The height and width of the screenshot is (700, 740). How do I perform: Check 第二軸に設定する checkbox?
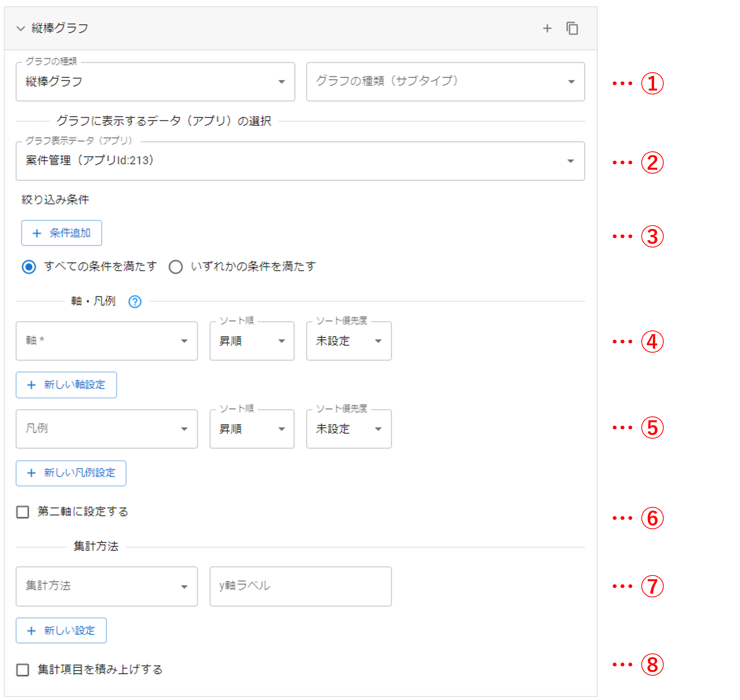[23, 512]
